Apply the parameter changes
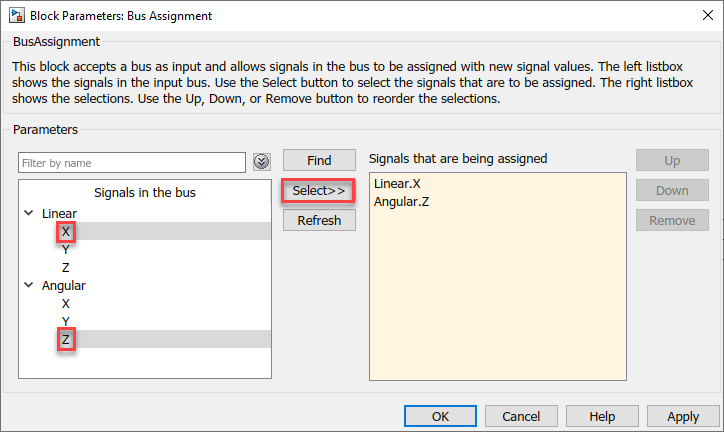 click(683, 416)
